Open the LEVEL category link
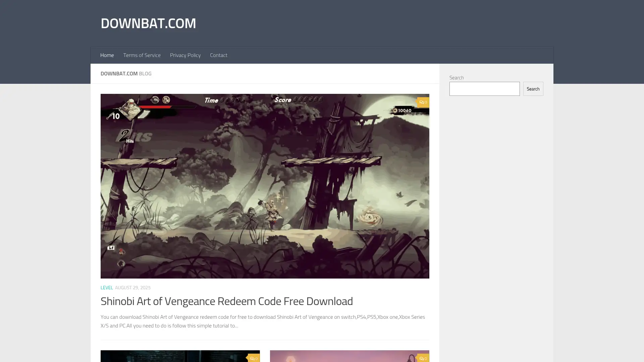 click(107, 288)
